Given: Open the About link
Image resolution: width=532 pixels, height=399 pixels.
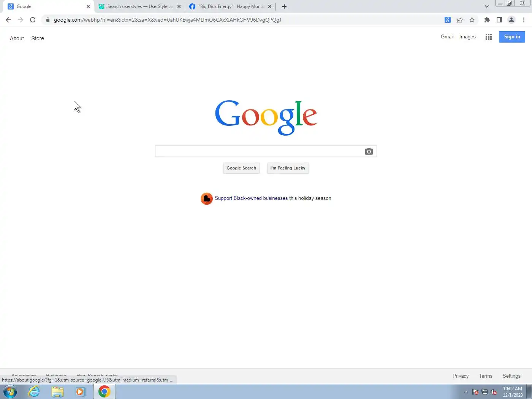Looking at the screenshot, I should [17, 38].
